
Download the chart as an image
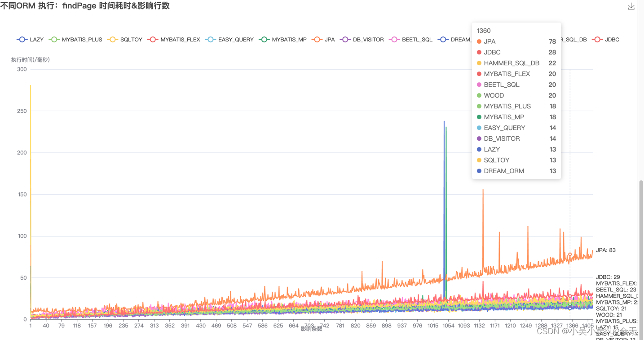pos(631,6)
